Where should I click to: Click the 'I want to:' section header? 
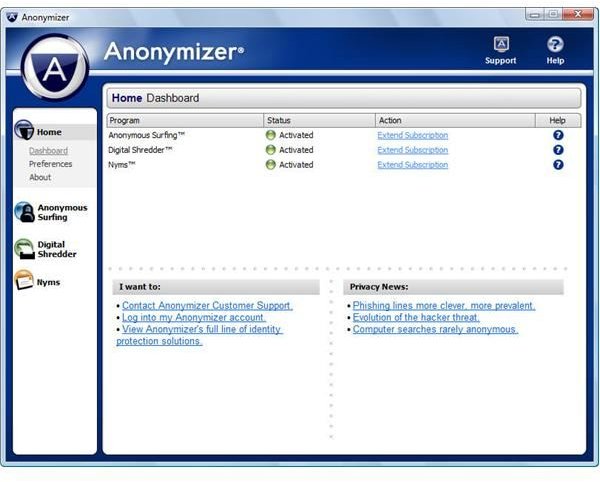tap(216, 287)
